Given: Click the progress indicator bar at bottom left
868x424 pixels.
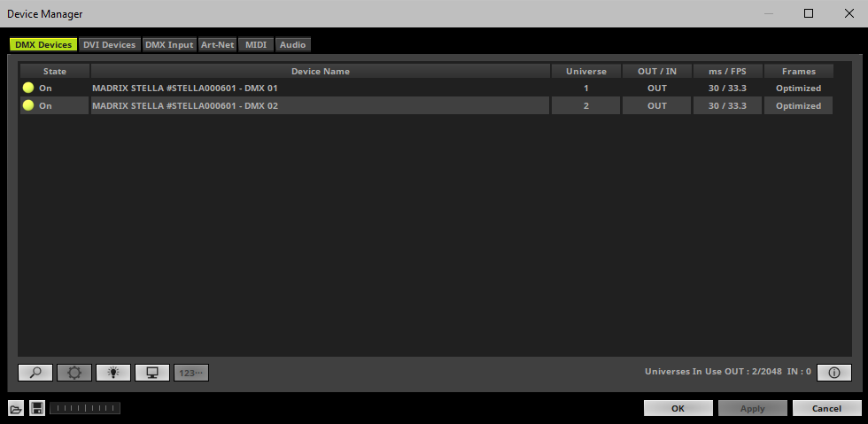Looking at the screenshot, I should [x=85, y=408].
